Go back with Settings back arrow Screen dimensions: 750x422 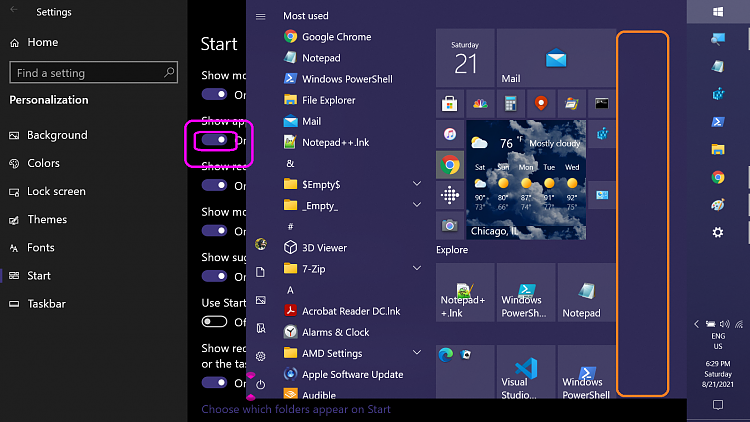[x=14, y=10]
